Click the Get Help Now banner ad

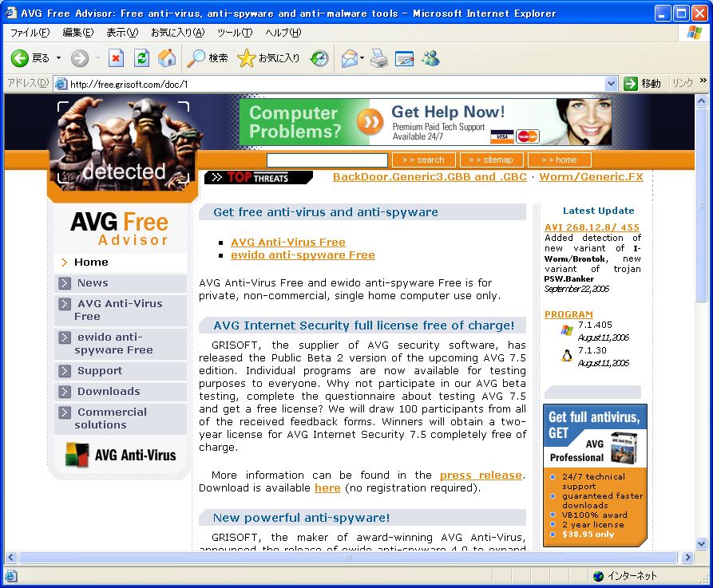coord(425,122)
